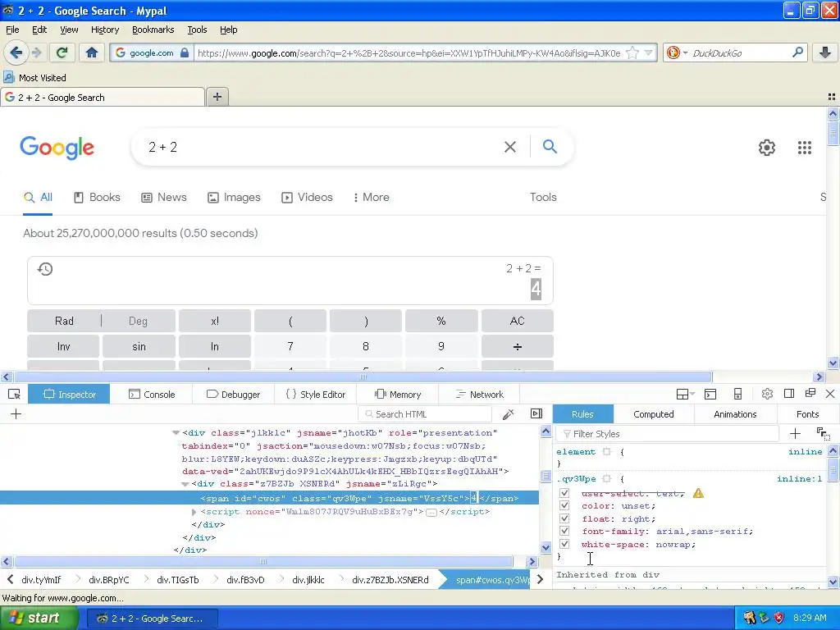The height and width of the screenshot is (630, 840).
Task: Click the horizontal page scrollbar thumb
Action: point(363,377)
